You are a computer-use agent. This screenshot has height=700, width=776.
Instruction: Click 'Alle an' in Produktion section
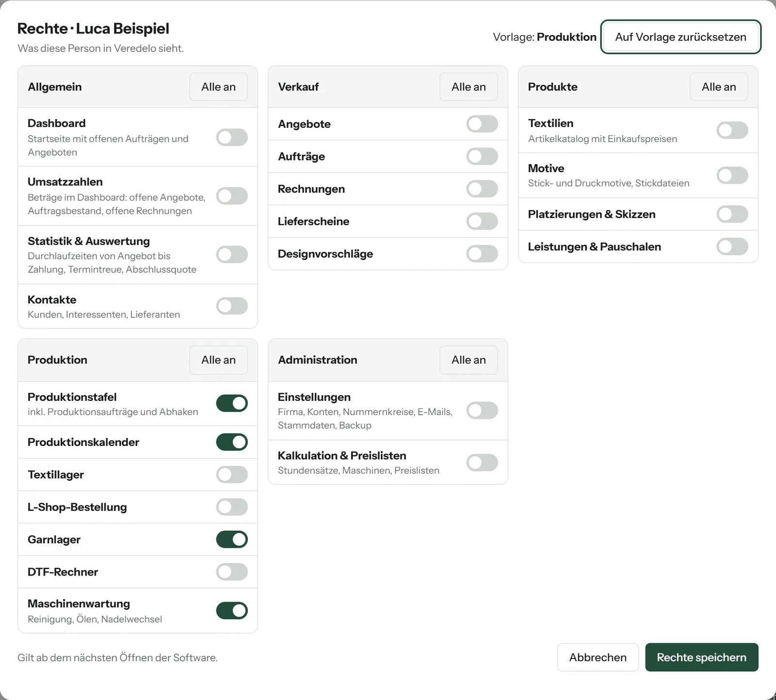click(218, 360)
